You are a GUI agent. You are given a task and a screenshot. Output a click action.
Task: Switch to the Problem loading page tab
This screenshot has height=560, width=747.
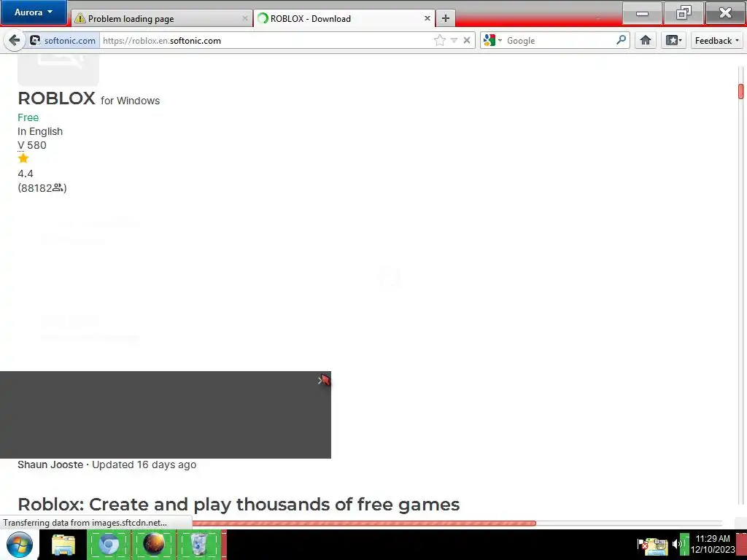(162, 18)
